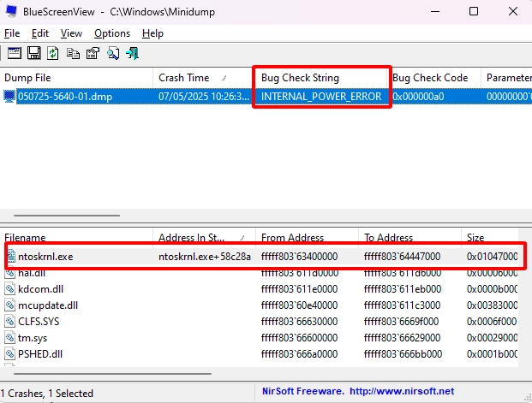The image size is (532, 403).
Task: Click From Address fffff803`611e0000 of kdcom.dll
Action: [x=299, y=289]
